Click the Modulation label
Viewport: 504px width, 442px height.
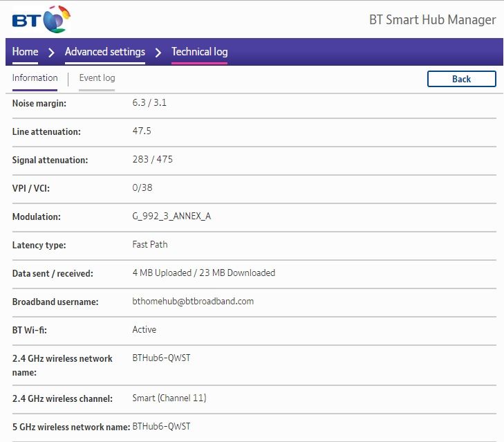tap(37, 217)
